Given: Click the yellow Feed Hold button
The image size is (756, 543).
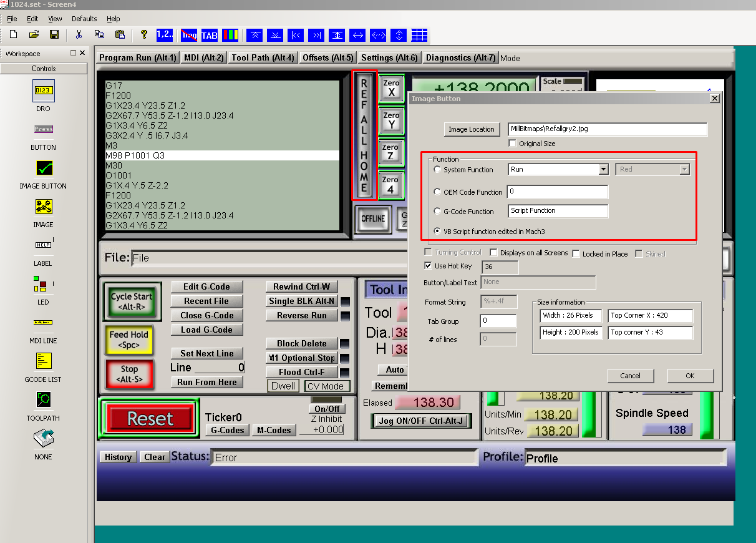Looking at the screenshot, I should (x=129, y=340).
